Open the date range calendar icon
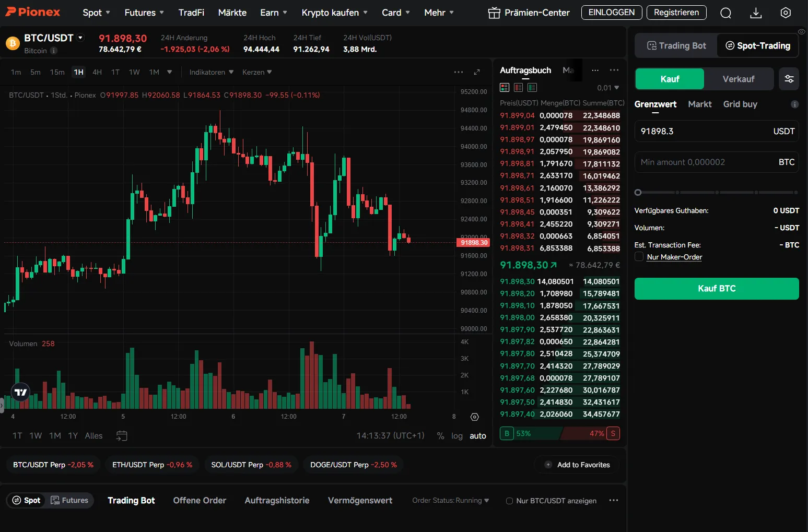Image resolution: width=808 pixels, height=532 pixels. click(x=122, y=435)
